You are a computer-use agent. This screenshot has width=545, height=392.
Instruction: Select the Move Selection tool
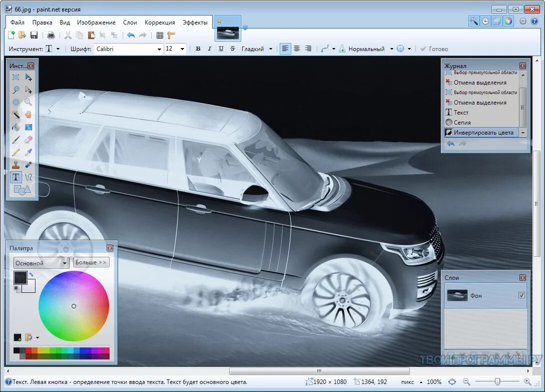[x=29, y=90]
